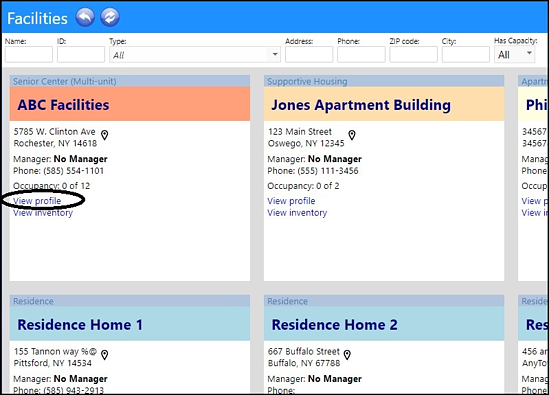Click the 5785 W. Clinton Ave address

[x=55, y=132]
